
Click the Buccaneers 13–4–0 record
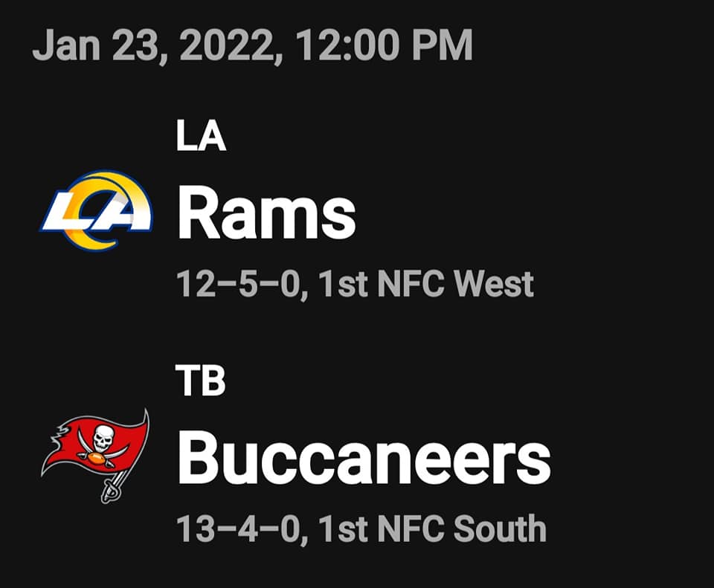[x=239, y=529]
